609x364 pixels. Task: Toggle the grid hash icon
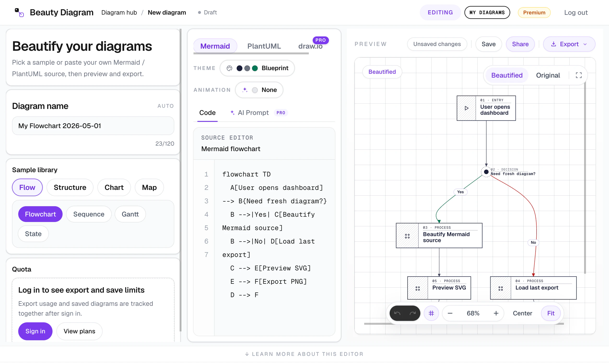click(431, 313)
